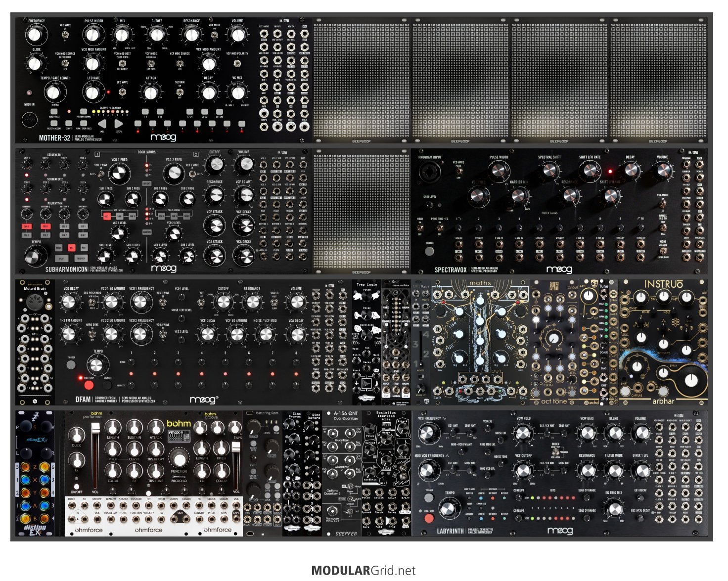
Task: Click the Mother-32 VC MIX knob
Action: pyautogui.click(x=237, y=92)
